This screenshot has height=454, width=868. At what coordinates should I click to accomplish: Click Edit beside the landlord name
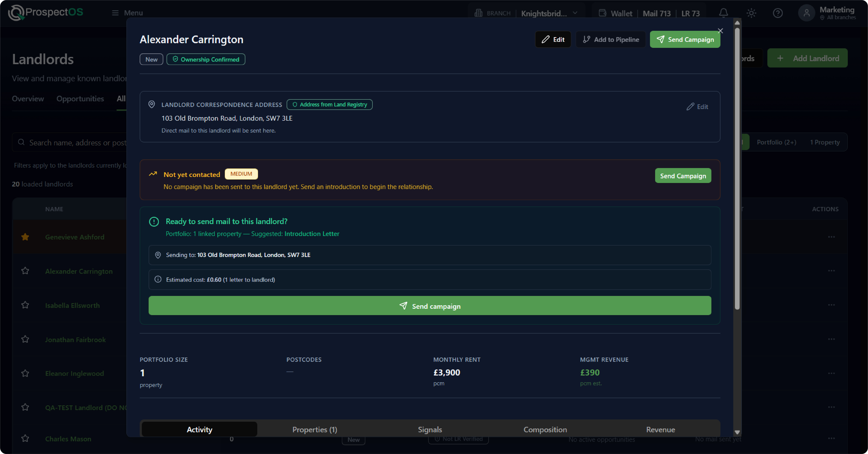click(x=553, y=39)
